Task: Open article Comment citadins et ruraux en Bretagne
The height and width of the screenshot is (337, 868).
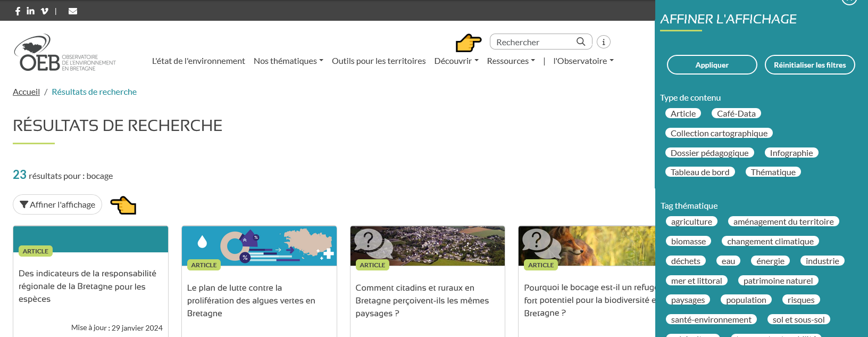Action: (x=422, y=300)
